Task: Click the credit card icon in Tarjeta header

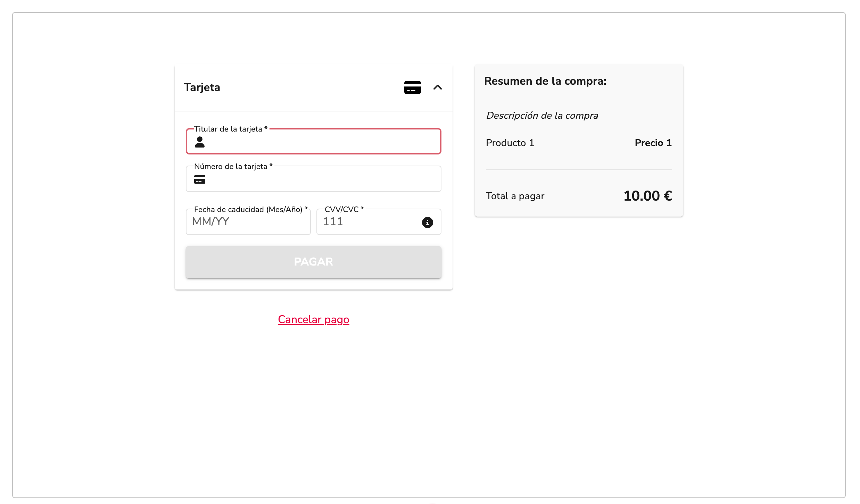Action: pyautogui.click(x=412, y=87)
